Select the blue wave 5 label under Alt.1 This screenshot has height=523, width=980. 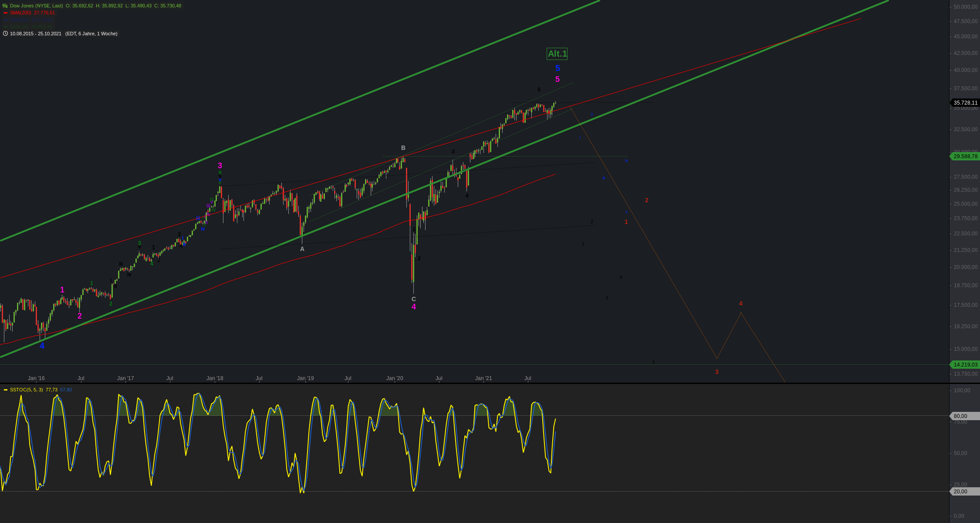(x=558, y=68)
